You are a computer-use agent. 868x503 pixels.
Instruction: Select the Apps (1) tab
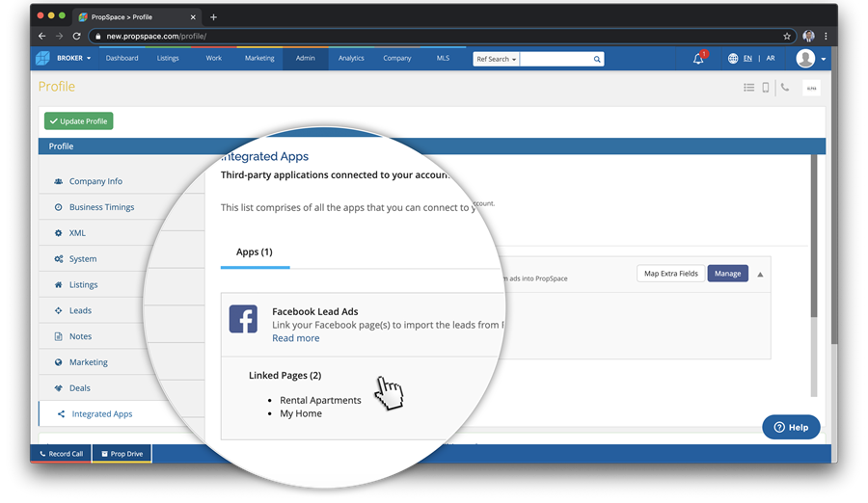click(255, 252)
